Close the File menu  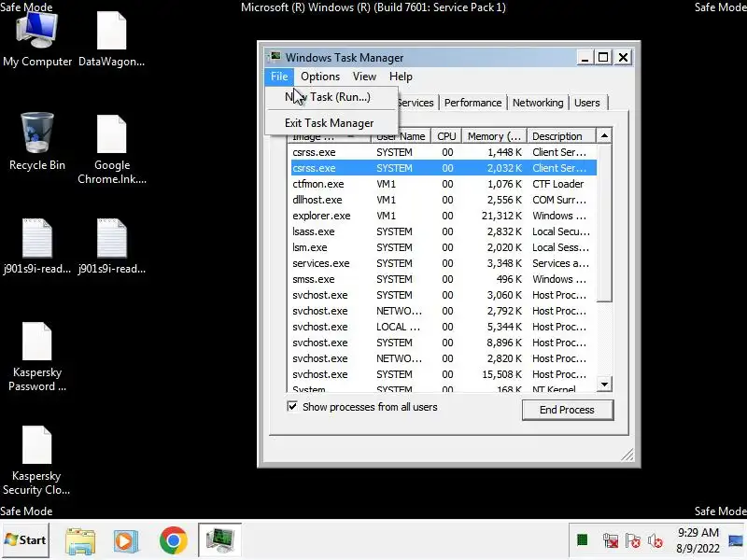click(x=279, y=77)
